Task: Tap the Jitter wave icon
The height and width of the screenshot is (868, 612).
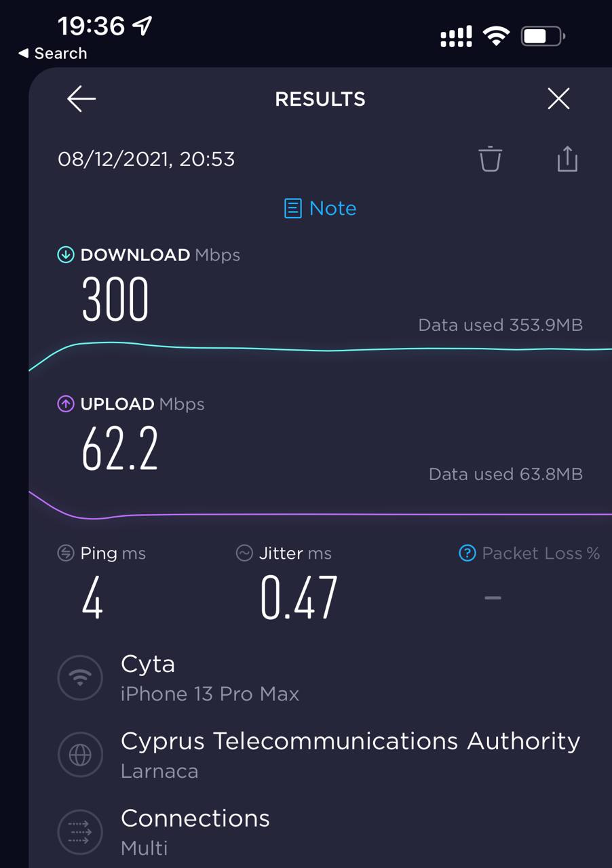Action: (244, 553)
